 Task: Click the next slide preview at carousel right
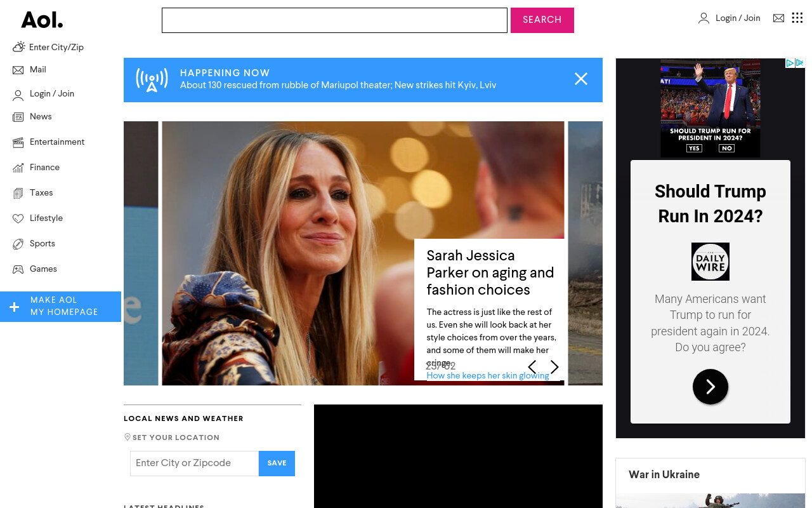click(585, 253)
